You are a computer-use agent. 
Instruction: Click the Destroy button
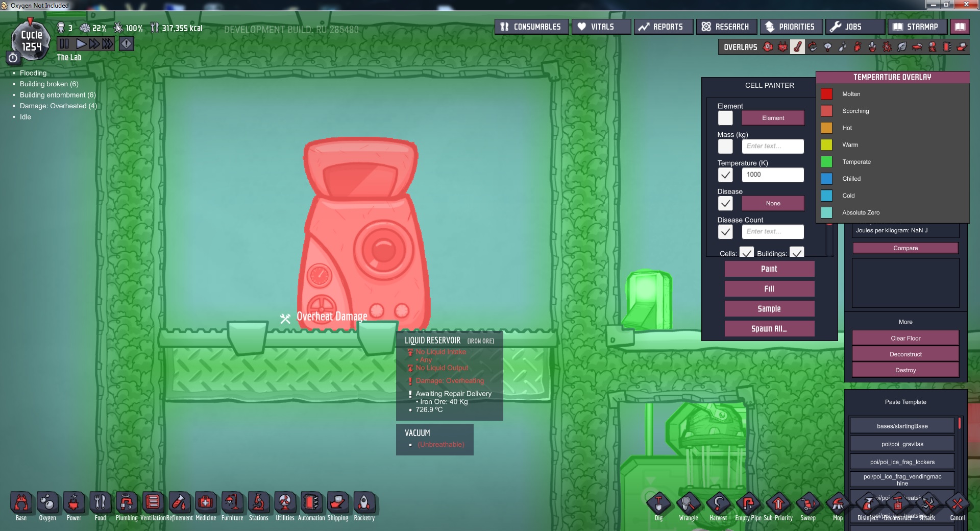905,370
